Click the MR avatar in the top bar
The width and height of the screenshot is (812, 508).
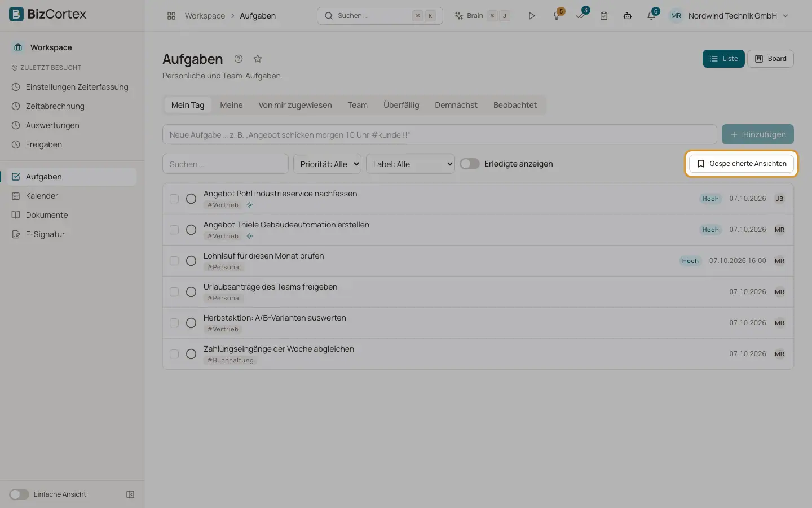(676, 16)
